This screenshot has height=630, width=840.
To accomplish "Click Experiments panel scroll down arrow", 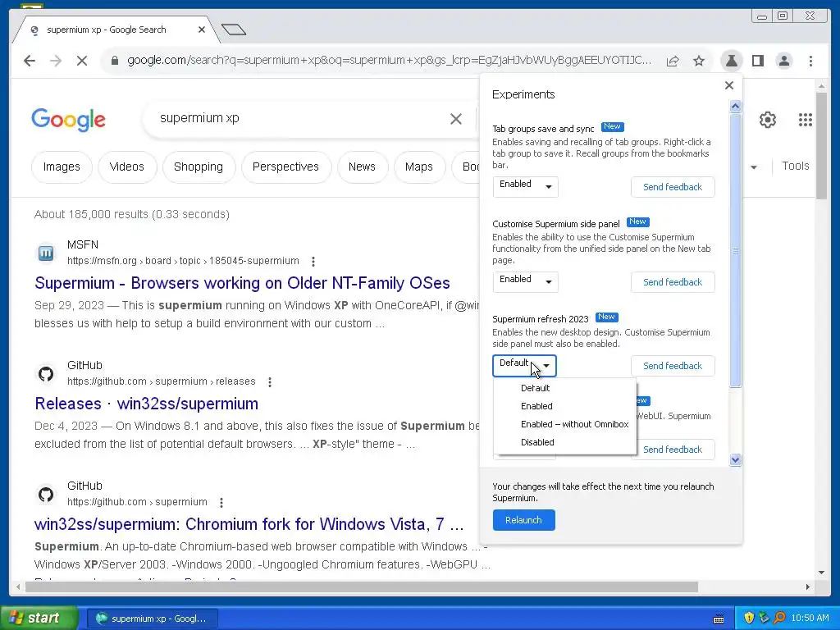I will click(736, 459).
